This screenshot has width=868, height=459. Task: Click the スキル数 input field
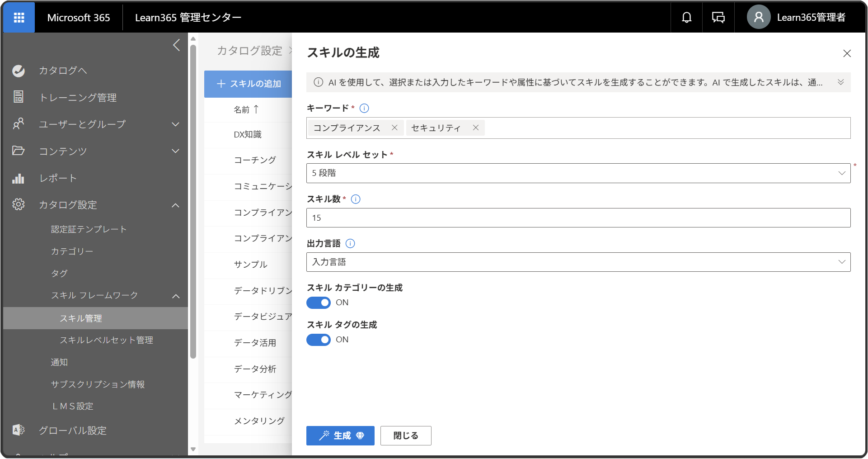[578, 218]
